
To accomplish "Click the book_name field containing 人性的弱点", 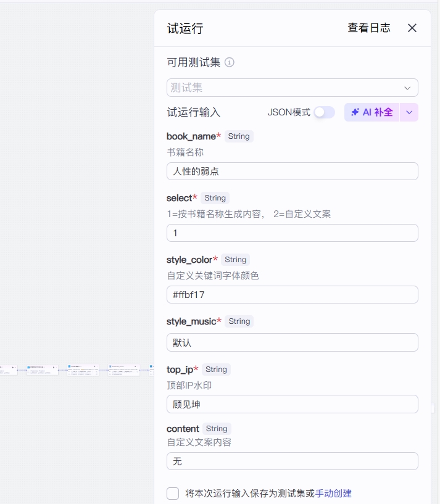I will coord(292,171).
